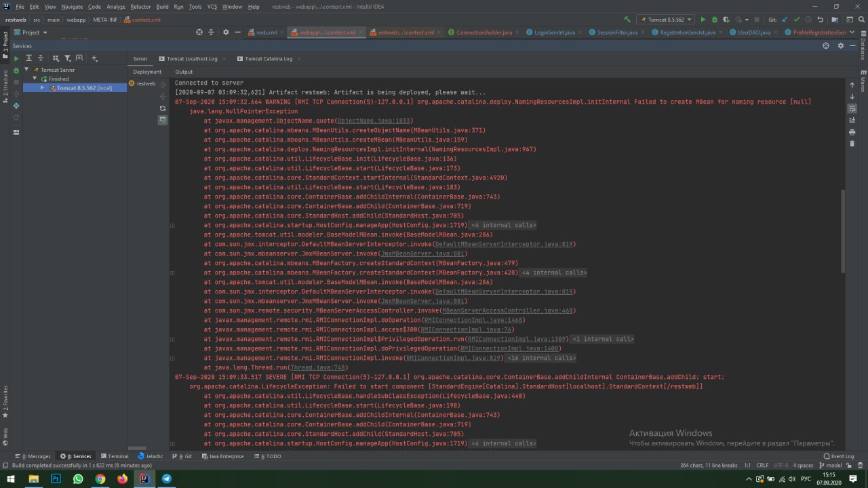Start debugging with the green bug icon in top toolbar

(x=715, y=20)
